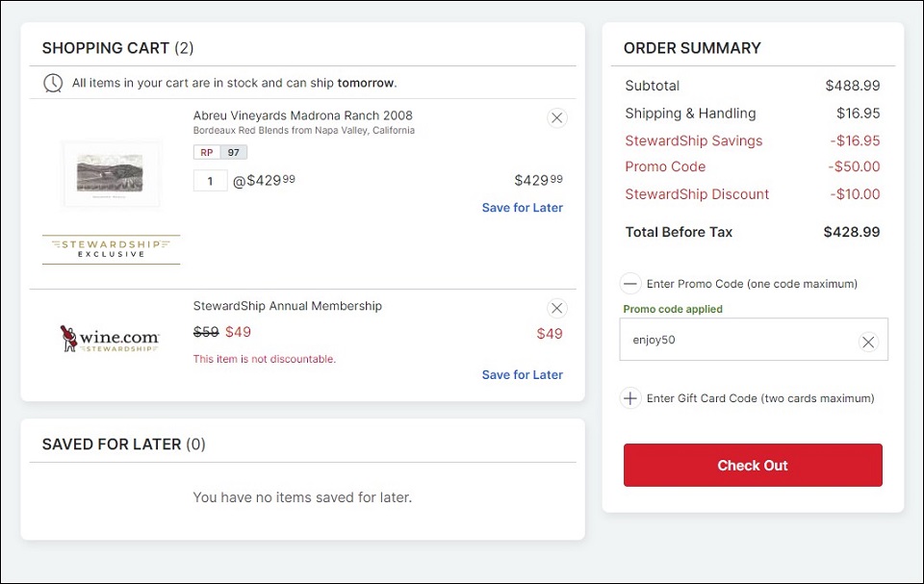Viewport: 924px width, 584px height.
Task: Open Abreu Vineyards Madrona Ranch 2008 title
Action: [x=303, y=115]
